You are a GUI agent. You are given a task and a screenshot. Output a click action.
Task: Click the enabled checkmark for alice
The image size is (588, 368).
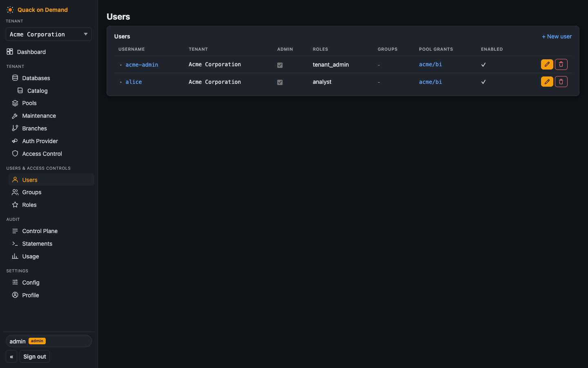point(483,82)
